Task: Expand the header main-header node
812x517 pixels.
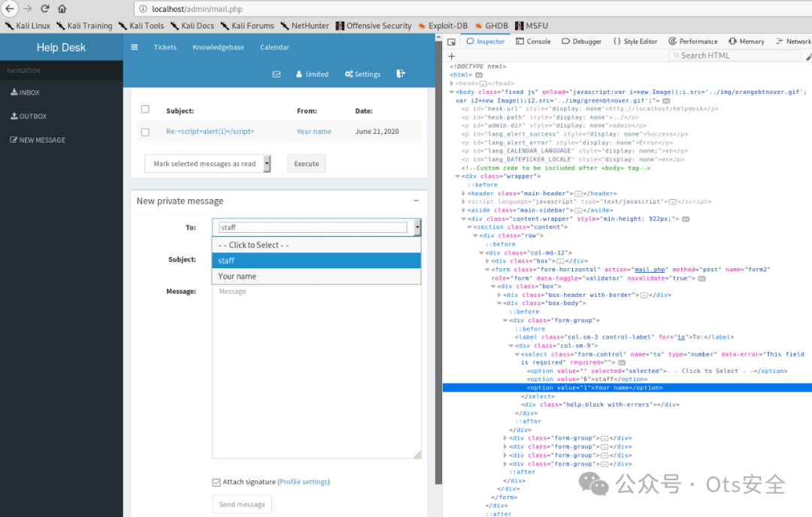Action: click(463, 194)
